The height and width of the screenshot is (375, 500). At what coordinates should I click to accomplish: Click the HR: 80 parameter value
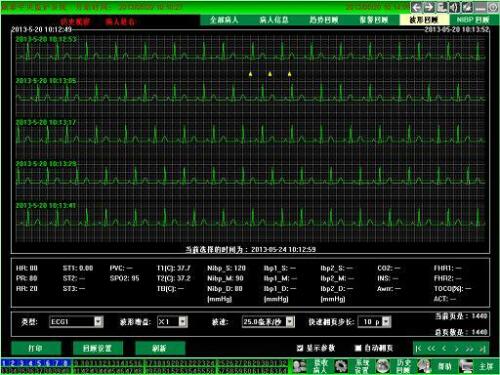pyautogui.click(x=27, y=268)
